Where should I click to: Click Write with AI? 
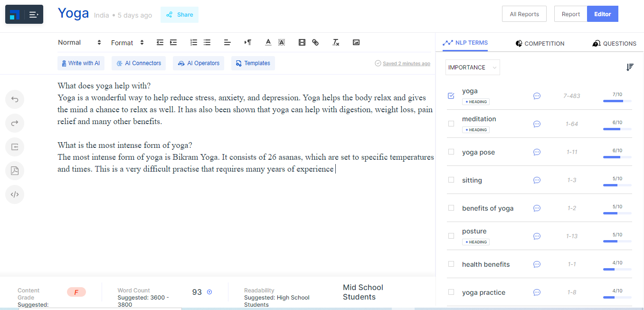[x=80, y=63]
